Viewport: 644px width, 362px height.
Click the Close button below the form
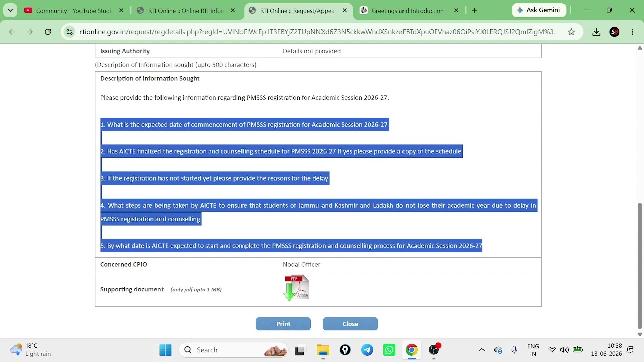(x=350, y=324)
